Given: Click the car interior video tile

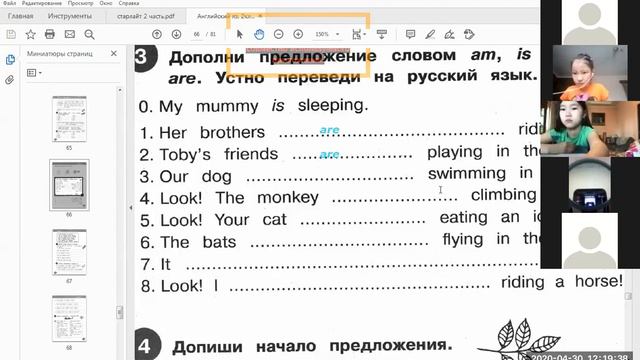Looking at the screenshot, I should pos(590,184).
